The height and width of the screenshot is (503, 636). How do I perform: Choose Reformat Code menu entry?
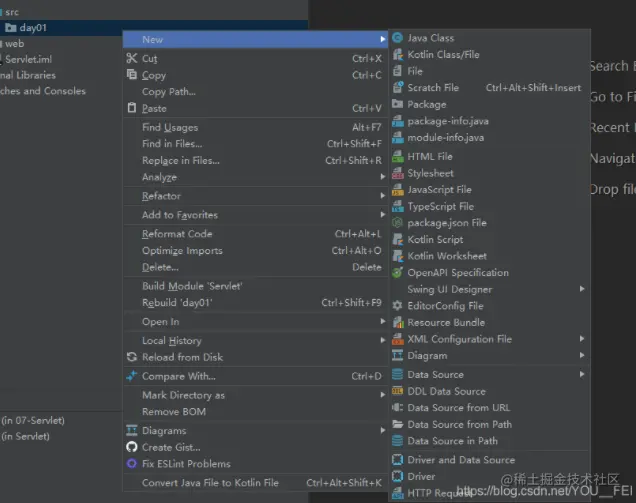point(256,234)
